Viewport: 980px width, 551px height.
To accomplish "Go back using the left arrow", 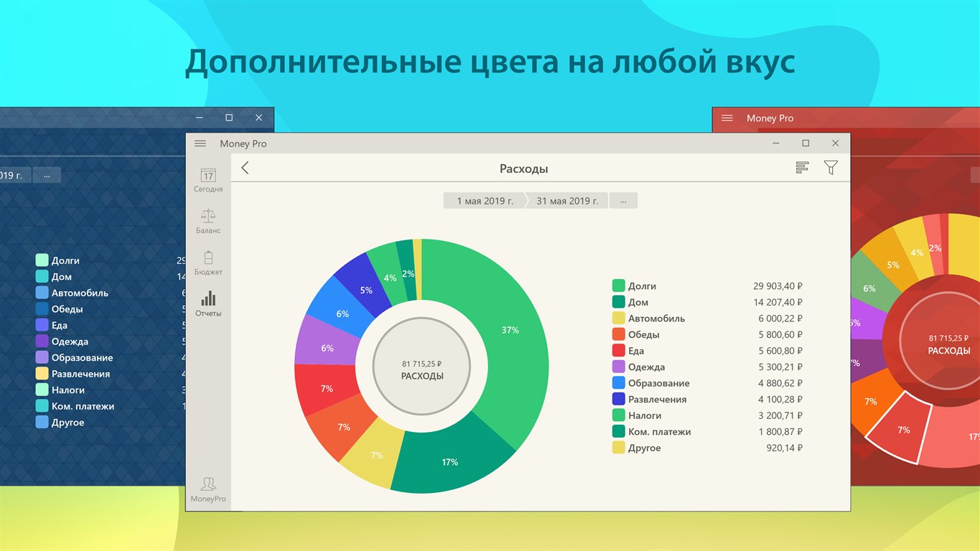I will 245,168.
